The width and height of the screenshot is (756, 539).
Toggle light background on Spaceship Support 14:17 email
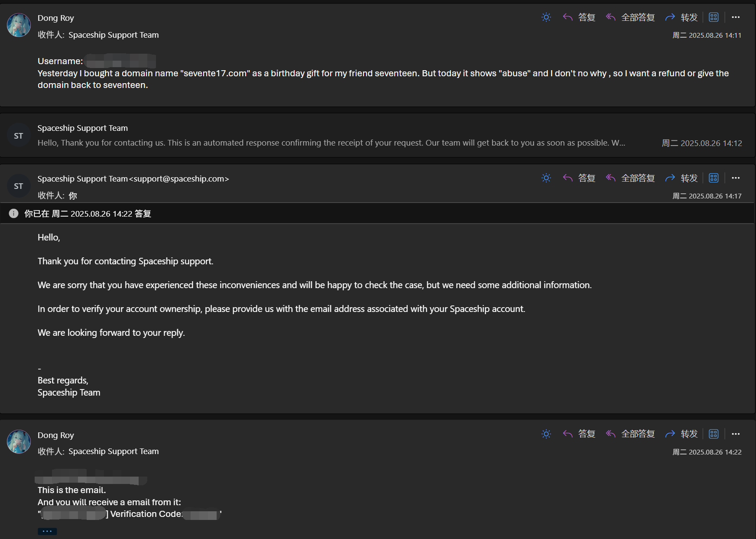(546, 178)
